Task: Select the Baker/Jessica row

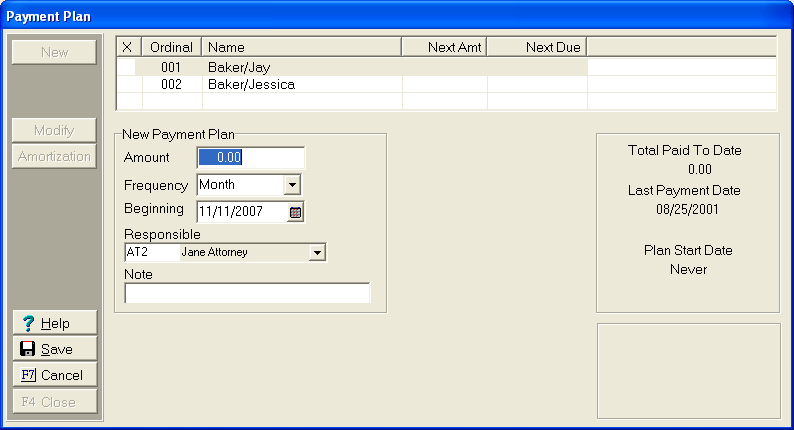Action: (x=300, y=85)
